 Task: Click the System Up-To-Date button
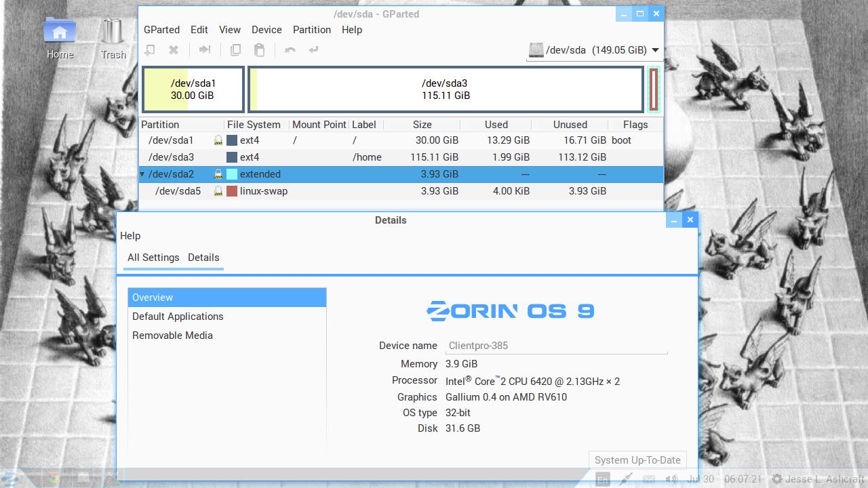pos(637,460)
